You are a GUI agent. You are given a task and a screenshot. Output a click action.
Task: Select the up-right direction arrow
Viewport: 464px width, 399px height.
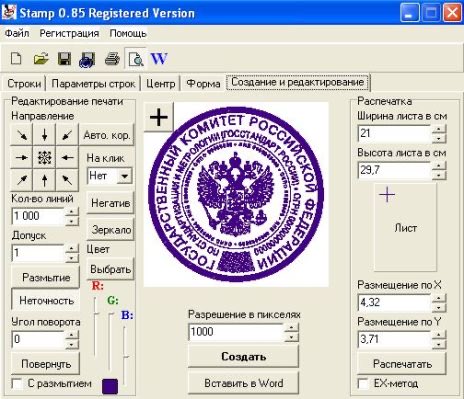coord(22,180)
